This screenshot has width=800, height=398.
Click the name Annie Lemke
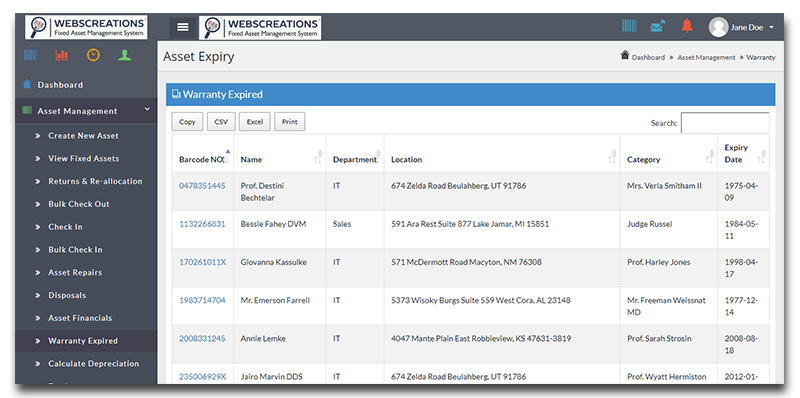point(263,339)
